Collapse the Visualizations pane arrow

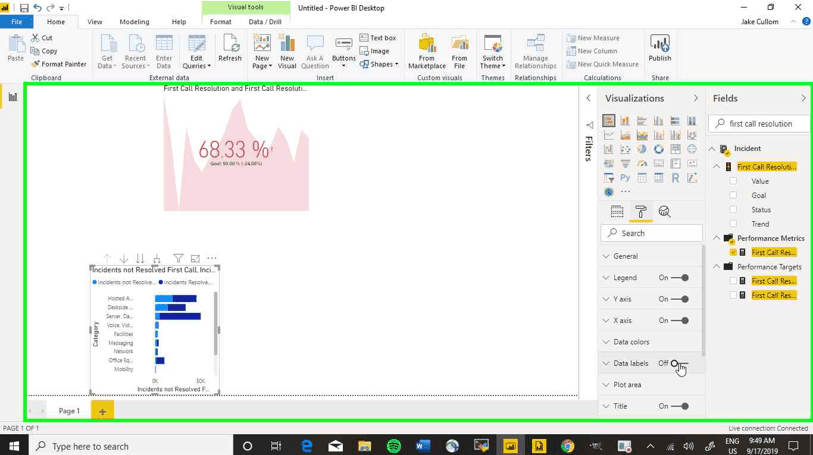click(x=695, y=98)
